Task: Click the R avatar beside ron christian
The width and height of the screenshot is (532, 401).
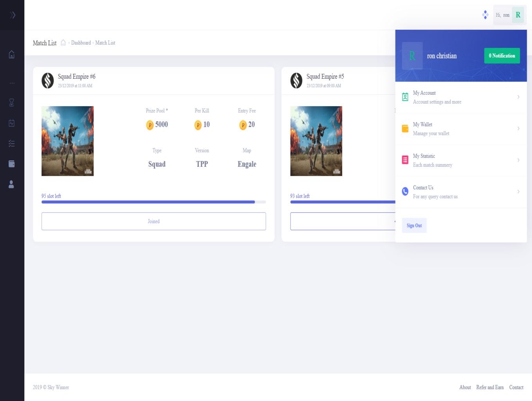Action: click(412, 56)
